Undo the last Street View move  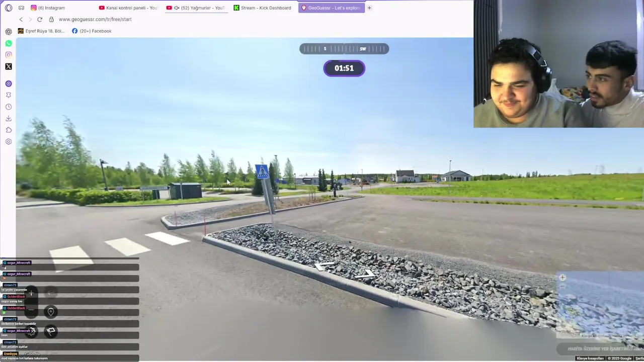51,292
